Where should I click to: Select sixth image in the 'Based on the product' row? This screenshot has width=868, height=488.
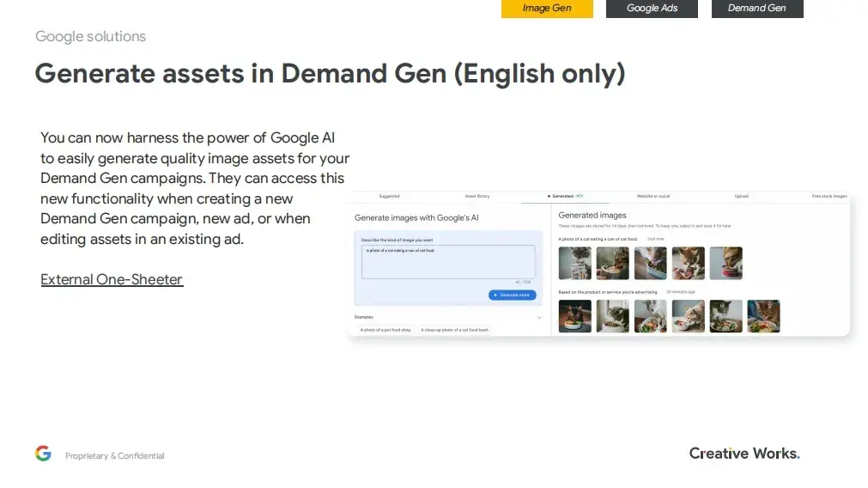pyautogui.click(x=763, y=316)
